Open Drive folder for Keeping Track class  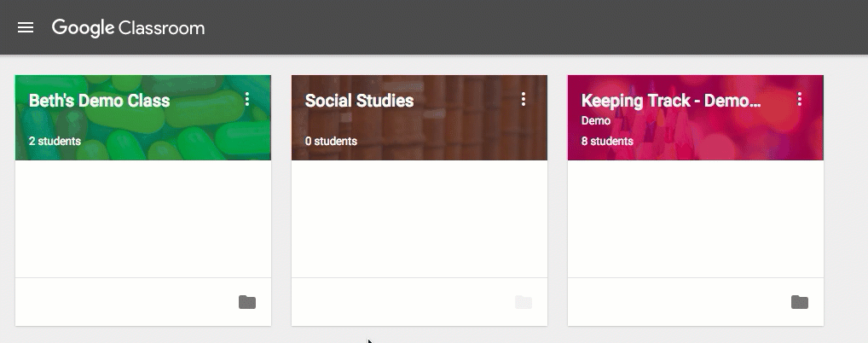[800, 302]
